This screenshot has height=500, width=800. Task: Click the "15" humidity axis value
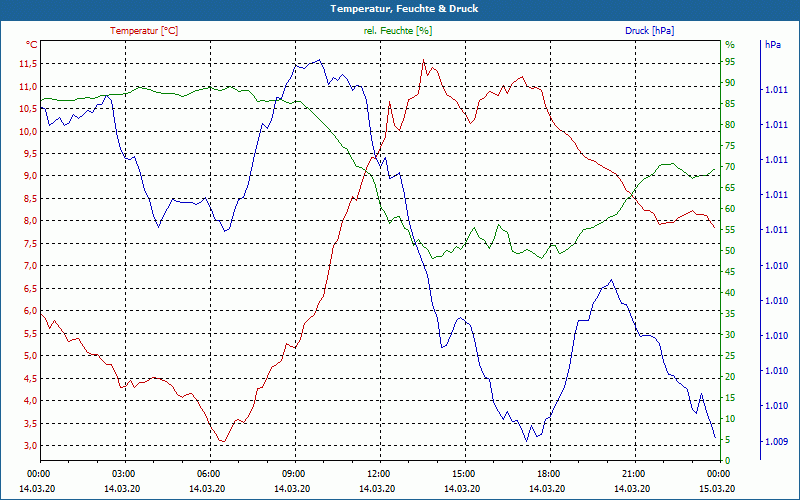[x=730, y=398]
